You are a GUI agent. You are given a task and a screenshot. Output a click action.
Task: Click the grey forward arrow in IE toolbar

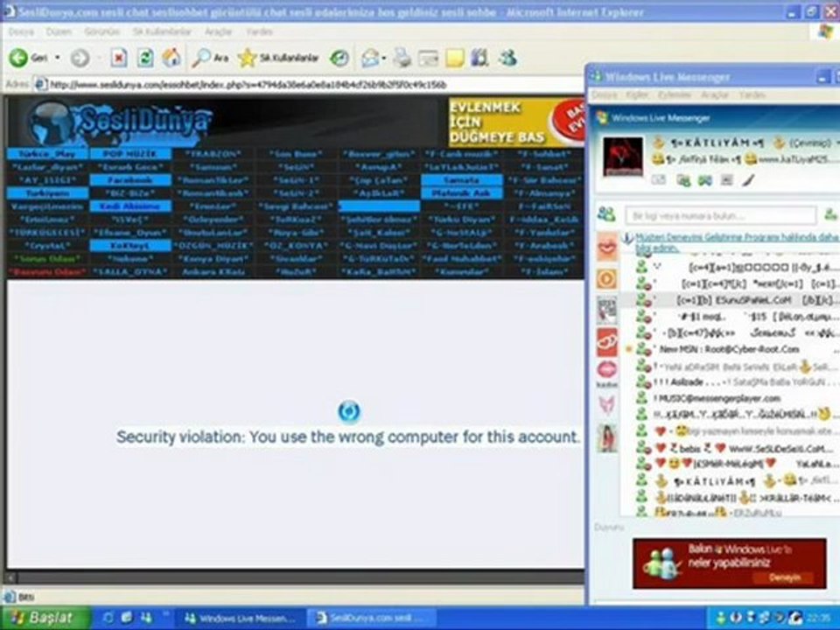coord(80,58)
